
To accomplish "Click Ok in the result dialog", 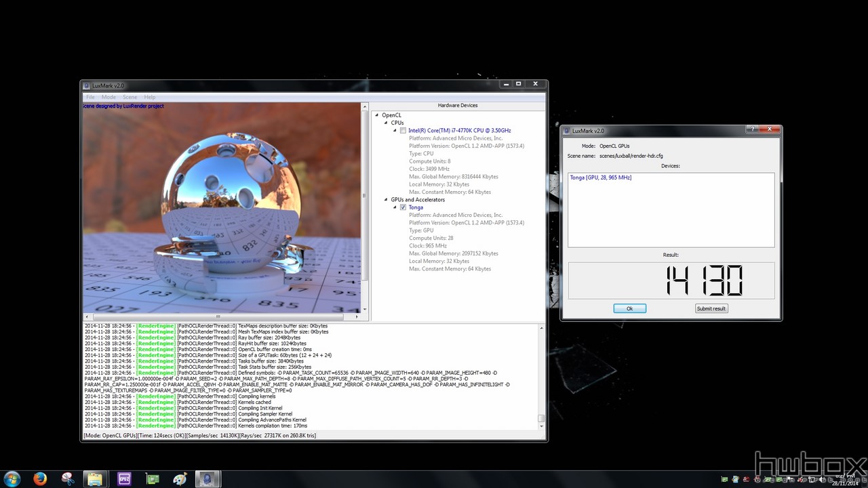I will coord(629,308).
